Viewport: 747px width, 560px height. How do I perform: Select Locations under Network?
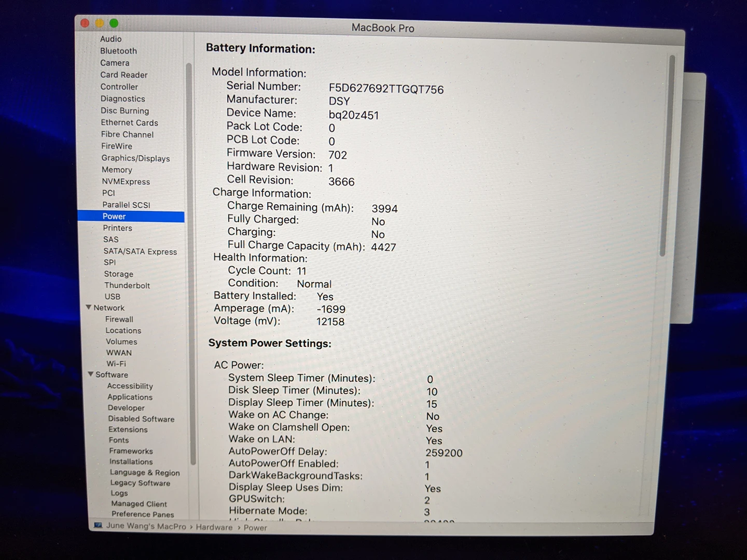coord(123,330)
